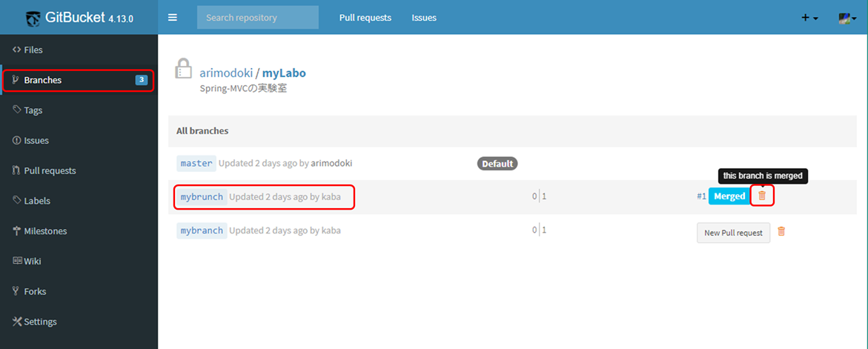Click author arimodoki in the master row
This screenshot has height=349, width=868.
tap(331, 163)
